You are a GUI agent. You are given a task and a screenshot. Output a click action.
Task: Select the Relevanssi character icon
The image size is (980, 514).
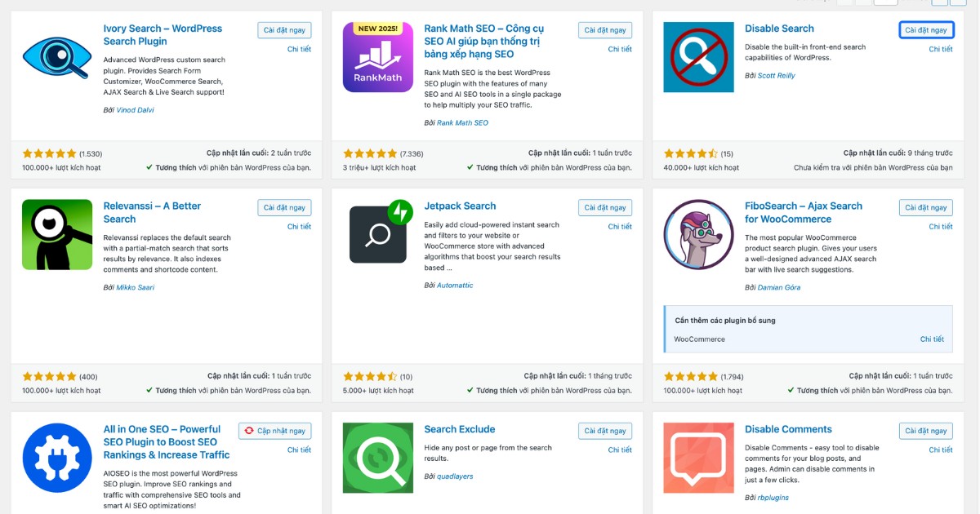[56, 236]
